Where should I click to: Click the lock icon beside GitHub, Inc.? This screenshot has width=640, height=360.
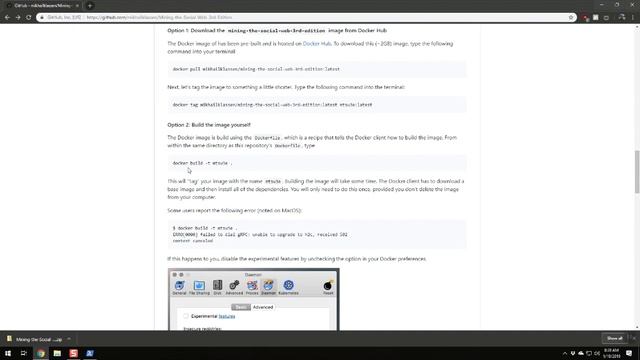42,18
